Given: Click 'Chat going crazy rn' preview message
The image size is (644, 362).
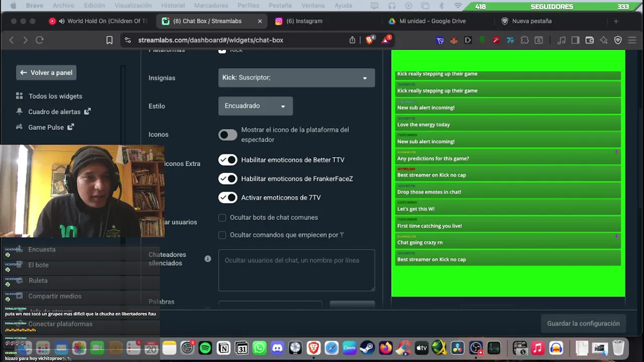Looking at the screenshot, I should [508, 240].
